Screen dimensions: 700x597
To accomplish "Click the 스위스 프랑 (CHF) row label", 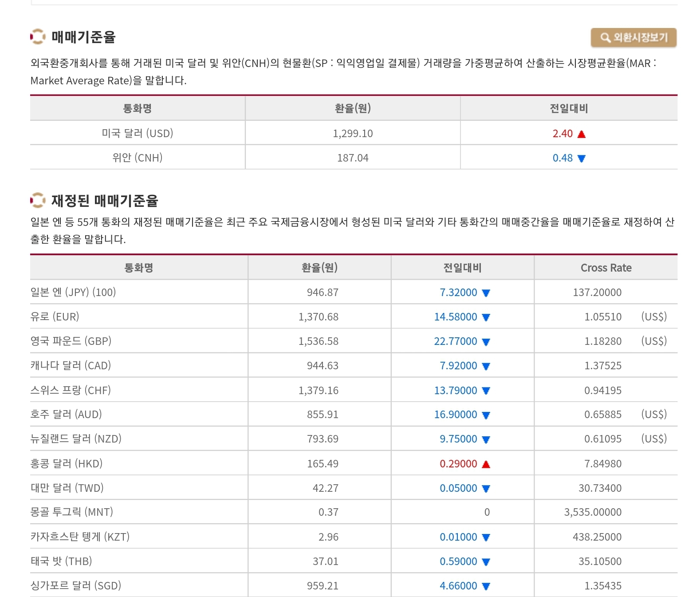I will [71, 390].
